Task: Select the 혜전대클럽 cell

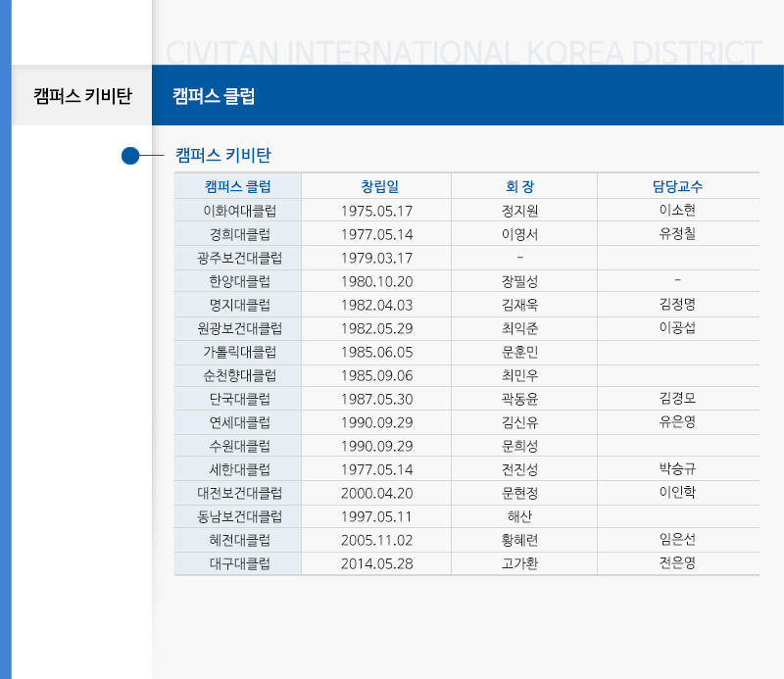Action: tap(239, 540)
